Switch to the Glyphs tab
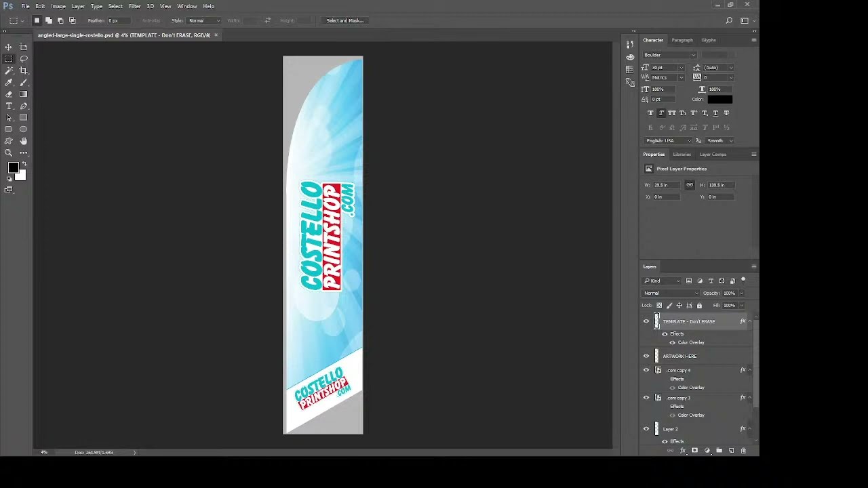Screen dimensions: 868x488 pos(709,41)
